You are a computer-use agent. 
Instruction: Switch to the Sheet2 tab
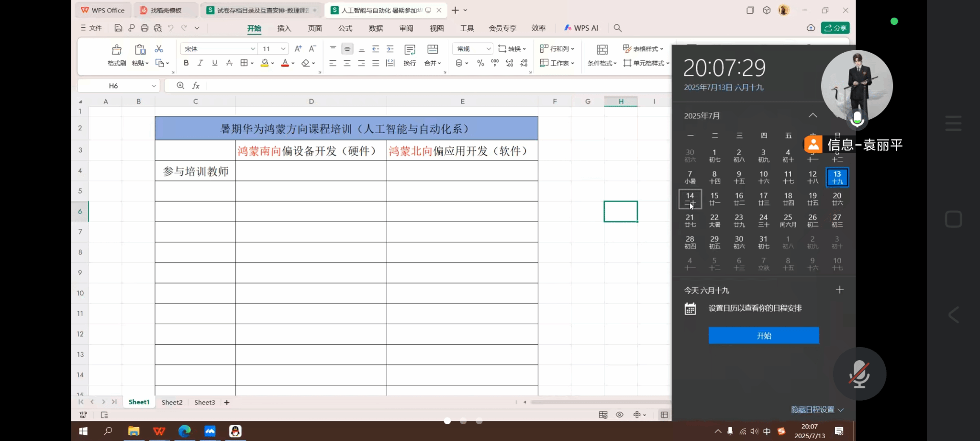(x=172, y=402)
